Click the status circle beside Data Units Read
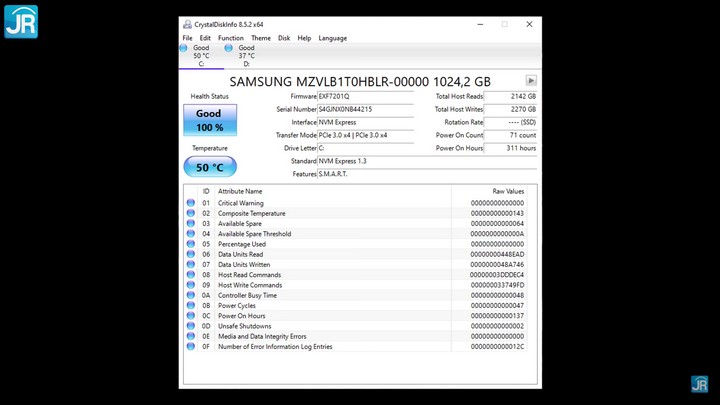Viewport: 720px width, 405px height. point(191,254)
